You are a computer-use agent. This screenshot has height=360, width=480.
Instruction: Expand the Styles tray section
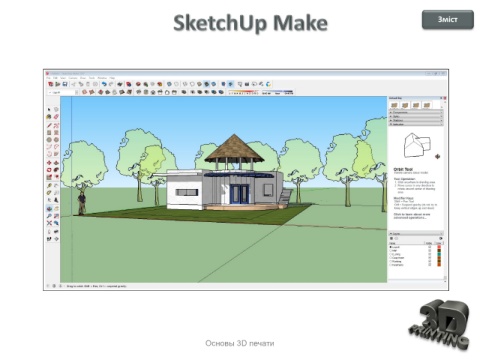point(416,117)
